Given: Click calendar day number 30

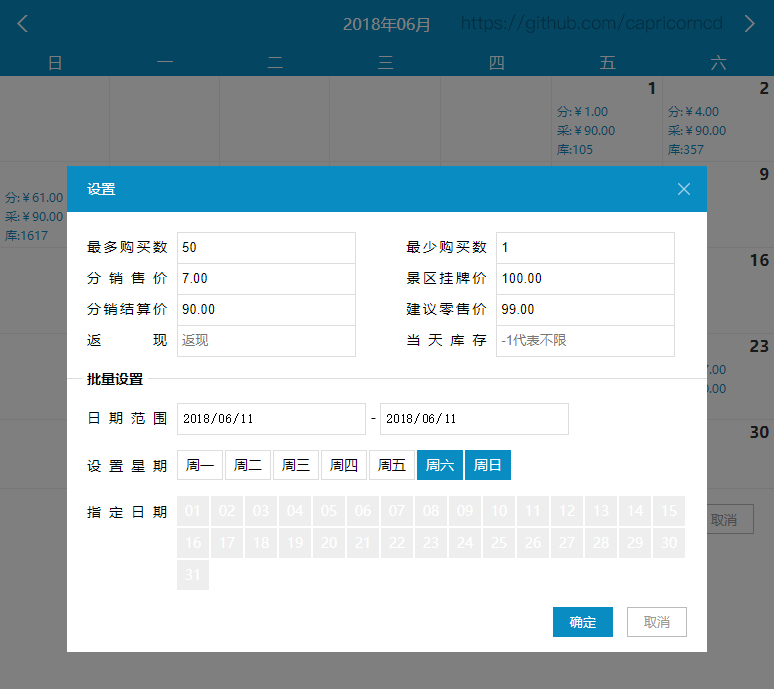Looking at the screenshot, I should pyautogui.click(x=759, y=432).
